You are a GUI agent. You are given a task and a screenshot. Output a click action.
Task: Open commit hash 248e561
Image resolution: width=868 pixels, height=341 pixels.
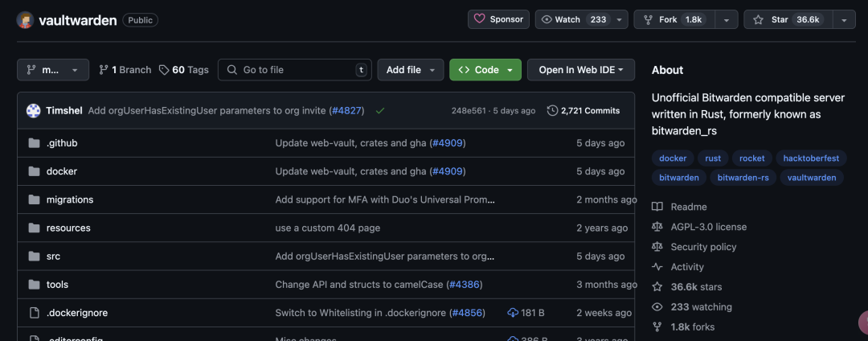tap(469, 111)
